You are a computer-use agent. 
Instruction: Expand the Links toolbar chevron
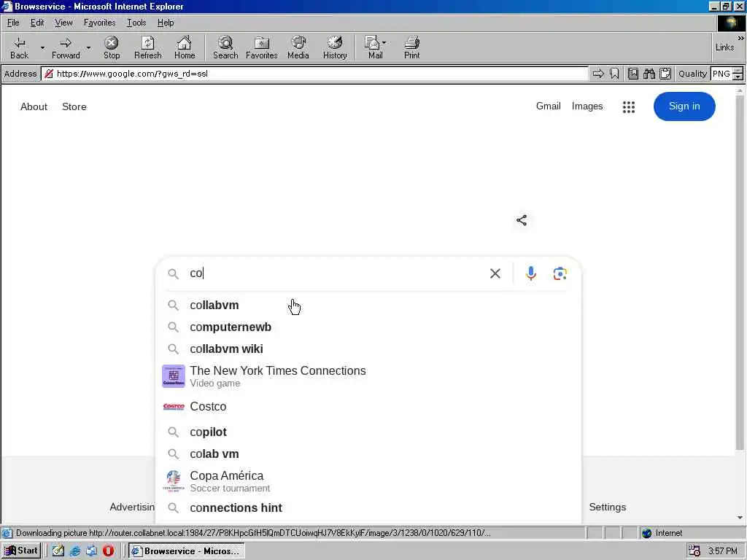741,38
